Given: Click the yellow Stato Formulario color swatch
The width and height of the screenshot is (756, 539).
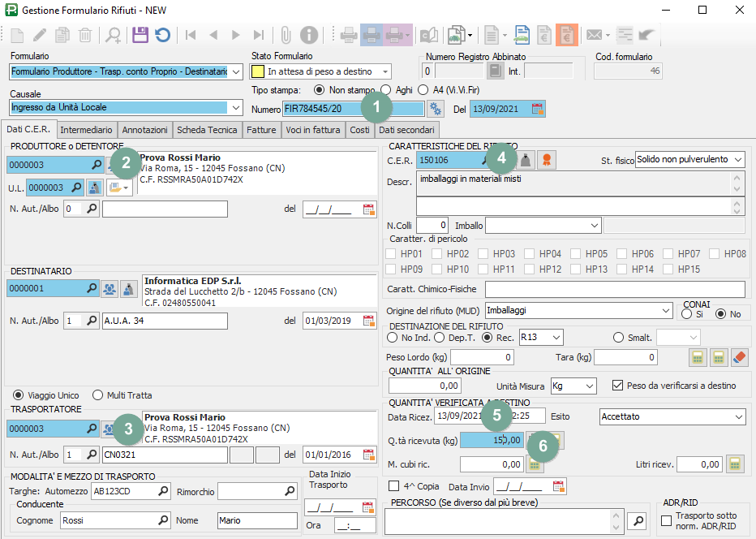Looking at the screenshot, I should tap(258, 71).
